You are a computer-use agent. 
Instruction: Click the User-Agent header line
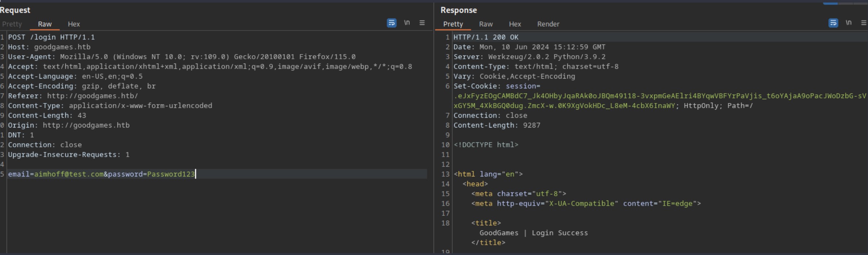coord(182,57)
